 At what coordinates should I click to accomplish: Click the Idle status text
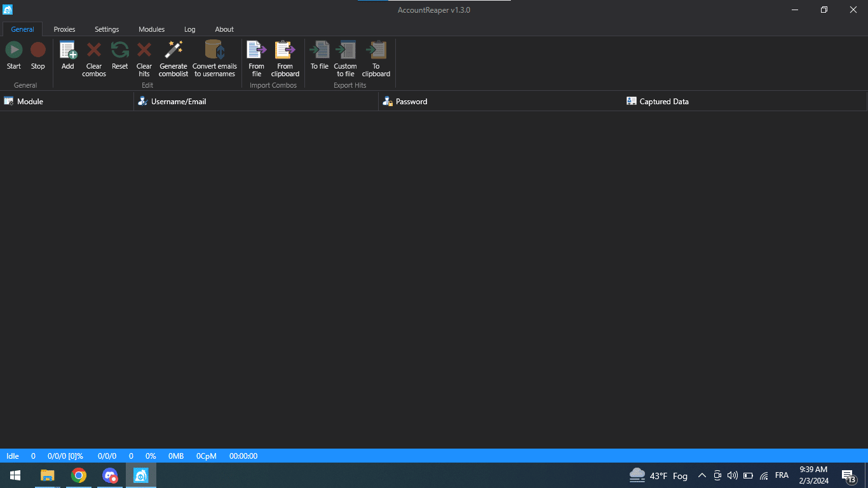(13, 456)
